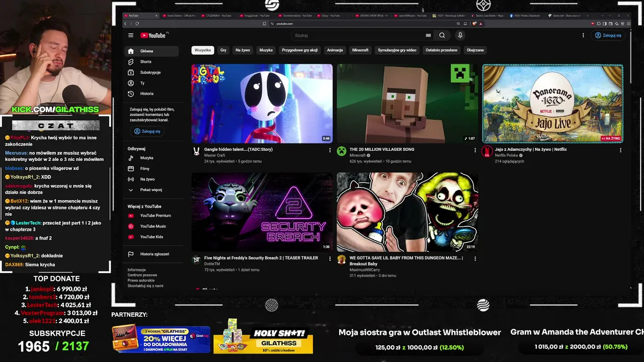Open options for Gangle hidden talent video
This screenshot has width=644, height=362.
pos(330,150)
